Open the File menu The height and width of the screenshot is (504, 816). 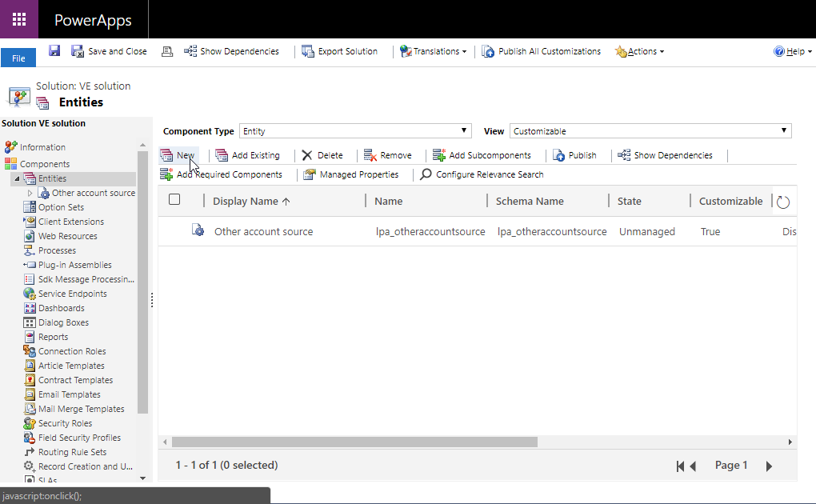[18, 58]
